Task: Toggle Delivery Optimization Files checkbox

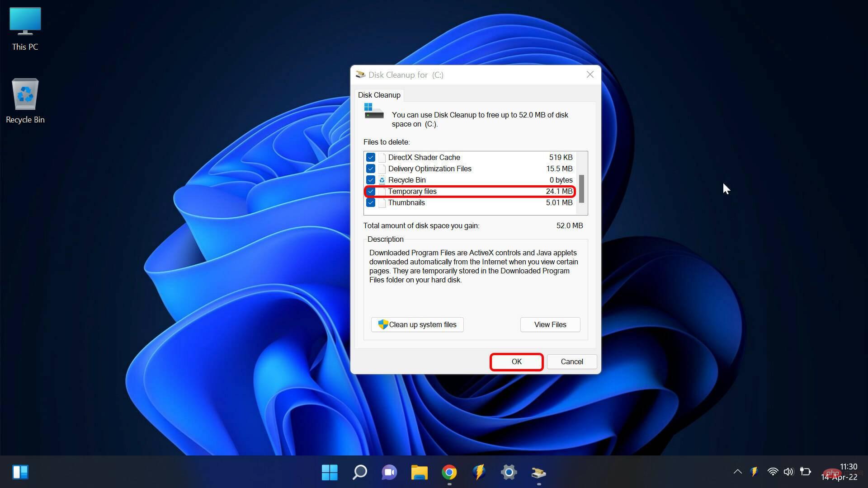Action: [x=370, y=169]
